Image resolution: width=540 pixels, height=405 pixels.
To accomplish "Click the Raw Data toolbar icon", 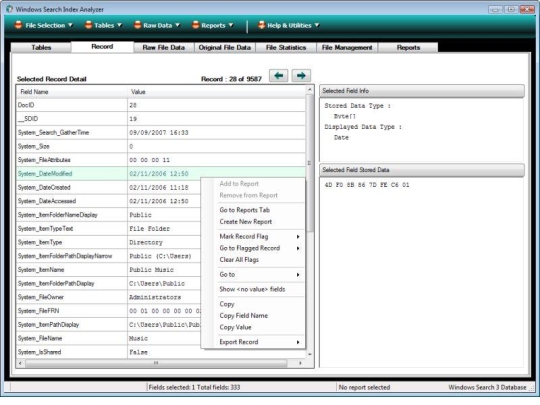I will tap(138, 25).
